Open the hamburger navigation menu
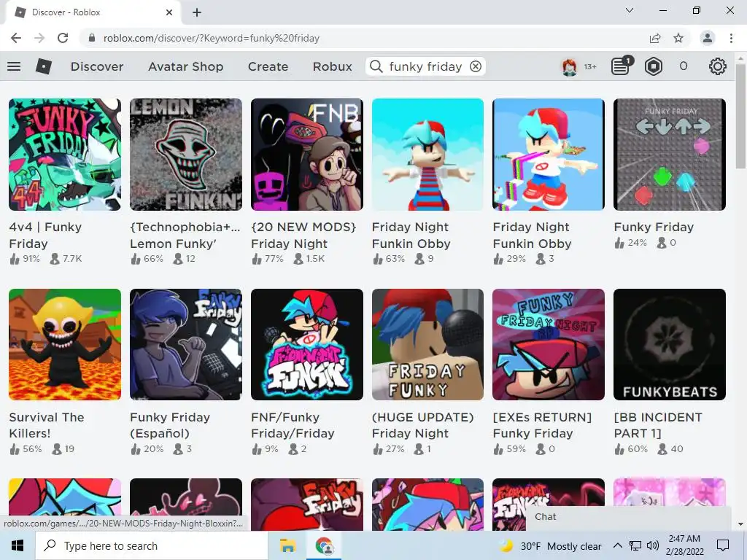This screenshot has height=560, width=747. [14, 66]
